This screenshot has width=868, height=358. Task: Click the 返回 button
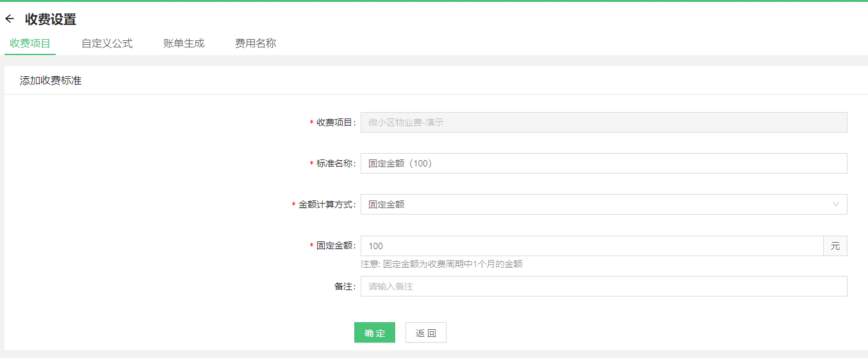[x=426, y=332]
